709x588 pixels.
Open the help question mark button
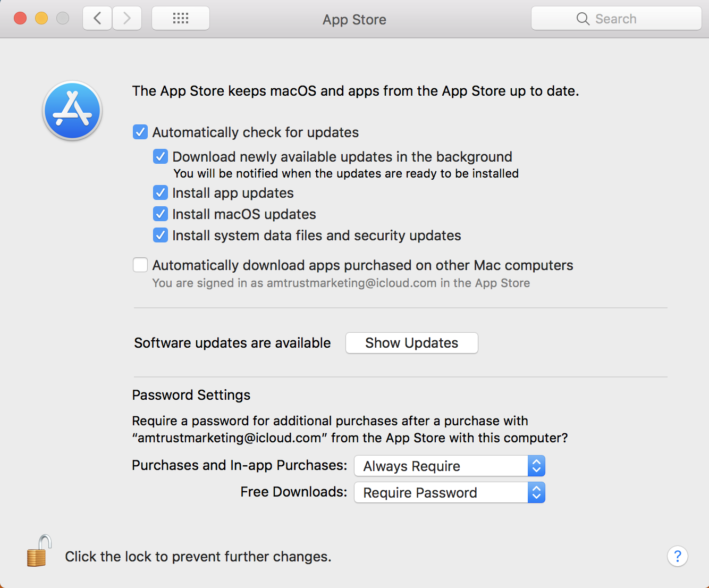pyautogui.click(x=677, y=557)
